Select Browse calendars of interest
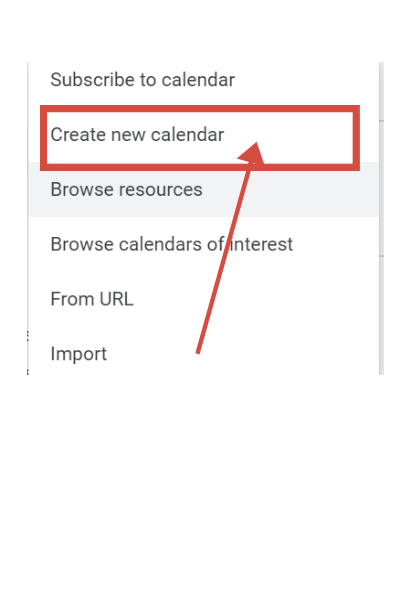 (171, 244)
